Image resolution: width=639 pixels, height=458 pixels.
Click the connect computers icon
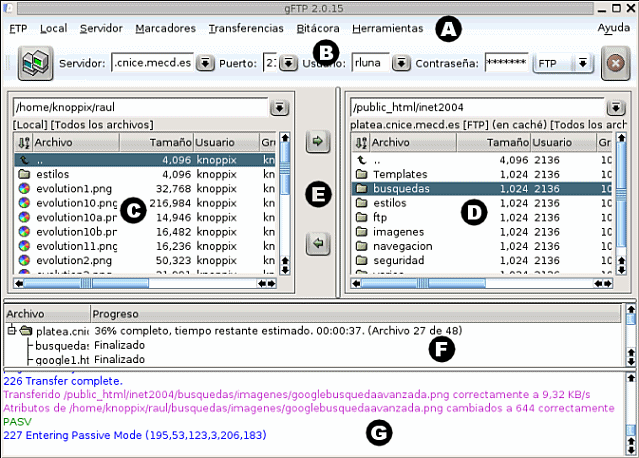point(36,64)
